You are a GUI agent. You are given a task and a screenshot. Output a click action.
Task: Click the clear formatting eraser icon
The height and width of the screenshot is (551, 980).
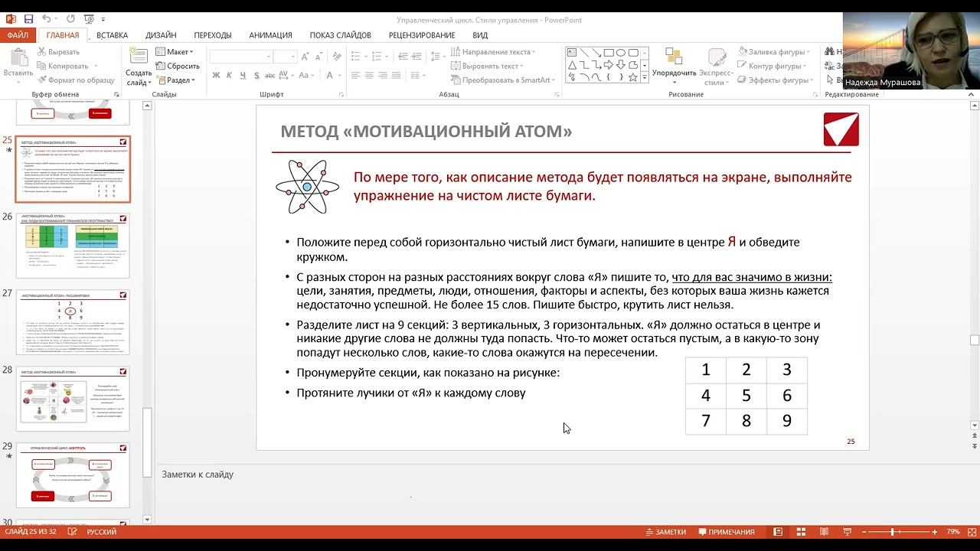coord(338,57)
